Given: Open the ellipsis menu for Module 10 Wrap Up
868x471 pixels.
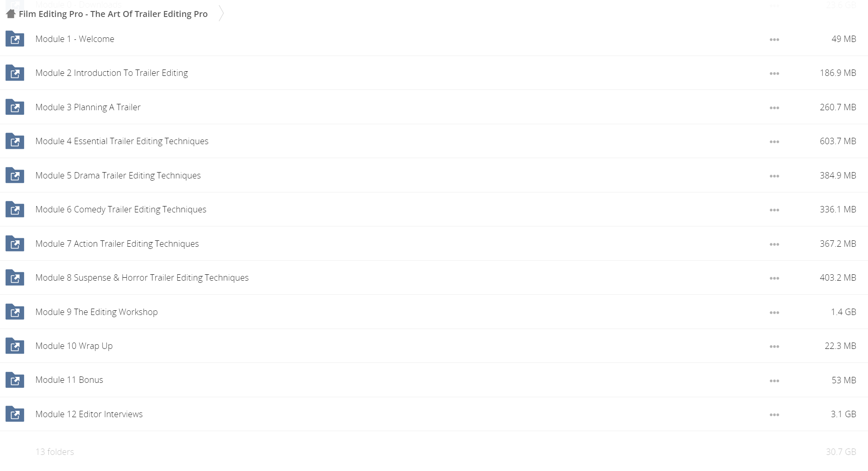Looking at the screenshot, I should tap(774, 346).
